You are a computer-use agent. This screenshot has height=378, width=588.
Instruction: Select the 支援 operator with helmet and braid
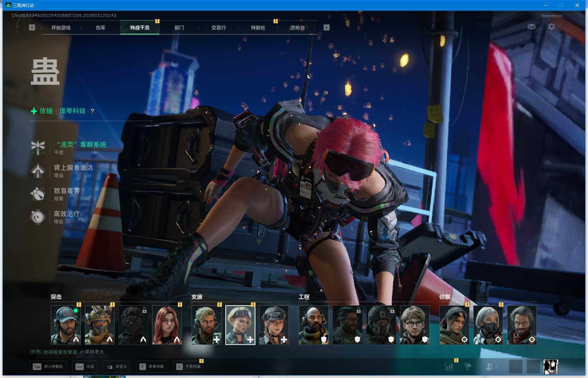click(274, 325)
